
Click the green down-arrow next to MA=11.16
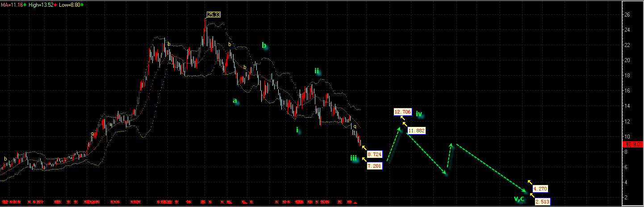[25, 4]
